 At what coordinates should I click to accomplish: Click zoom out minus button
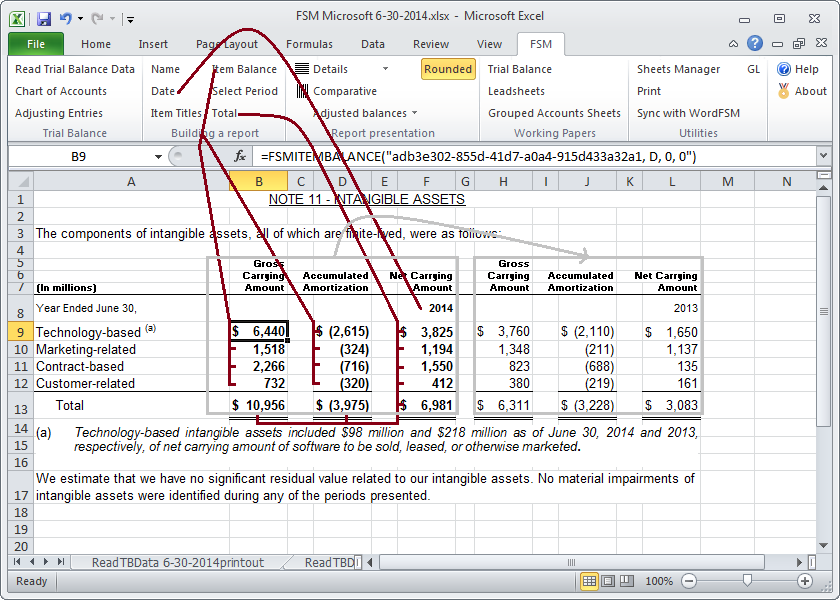tap(689, 581)
